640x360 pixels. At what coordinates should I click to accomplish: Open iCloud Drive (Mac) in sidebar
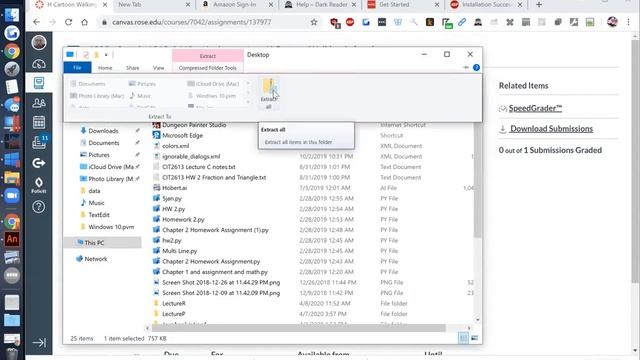[111, 167]
